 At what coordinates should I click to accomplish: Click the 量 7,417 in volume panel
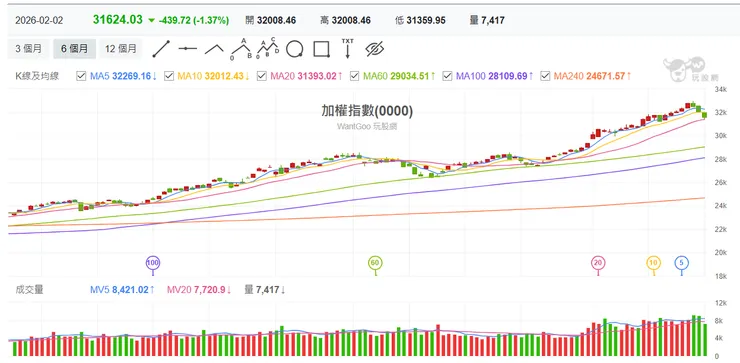tap(261, 290)
